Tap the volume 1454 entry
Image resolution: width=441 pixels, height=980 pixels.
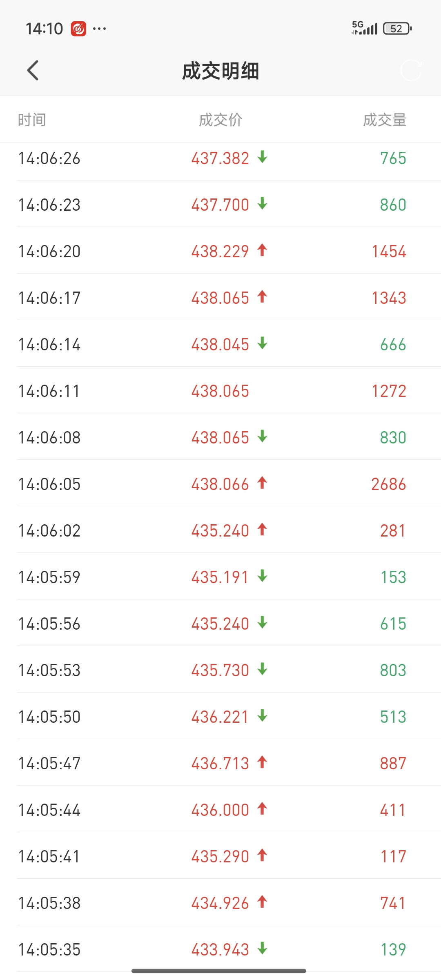(389, 252)
